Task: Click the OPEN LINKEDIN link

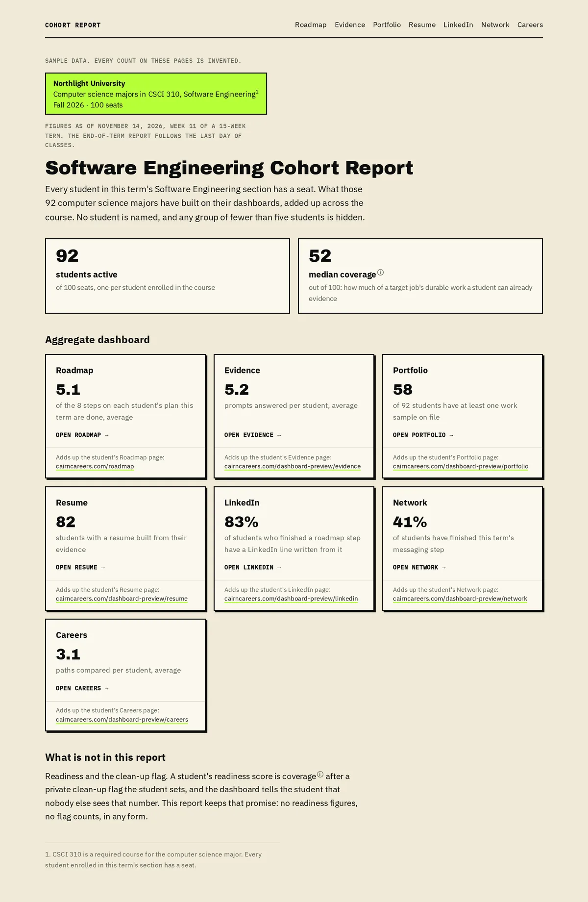Action: pos(253,567)
